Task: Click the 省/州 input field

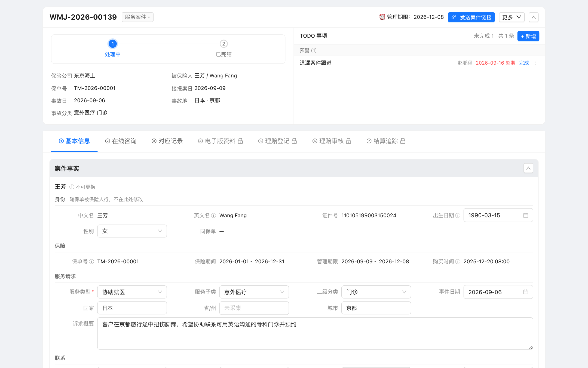Action: click(254, 308)
